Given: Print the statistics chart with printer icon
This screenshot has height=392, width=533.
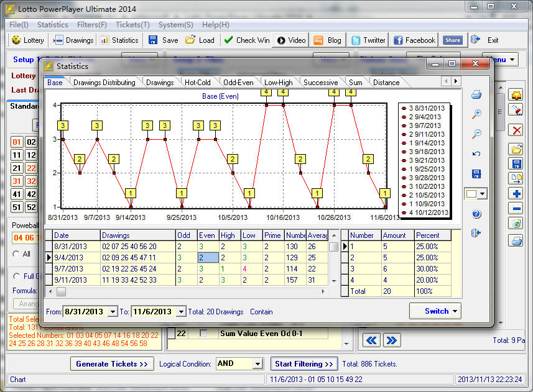Looking at the screenshot, I should click(x=476, y=94).
